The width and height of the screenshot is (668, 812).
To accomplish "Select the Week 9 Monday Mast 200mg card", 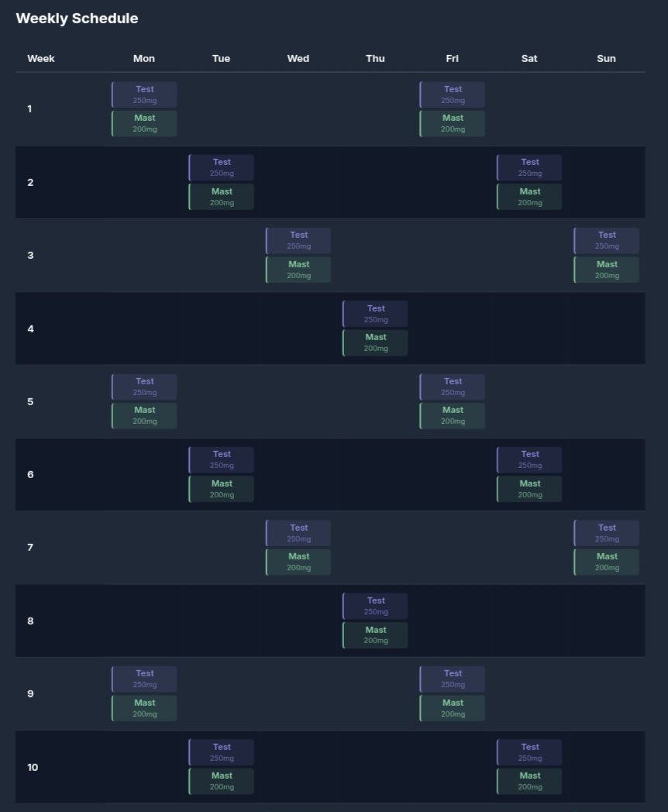I will [144, 708].
